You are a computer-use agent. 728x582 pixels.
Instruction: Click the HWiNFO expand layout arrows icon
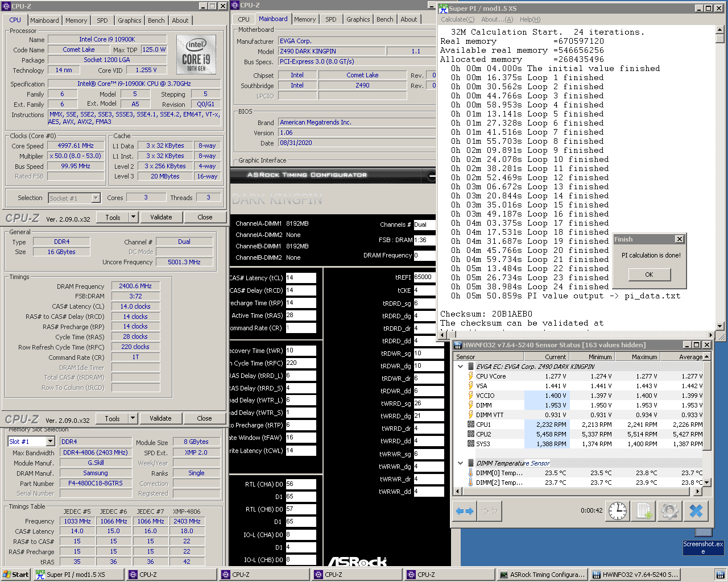point(465,511)
